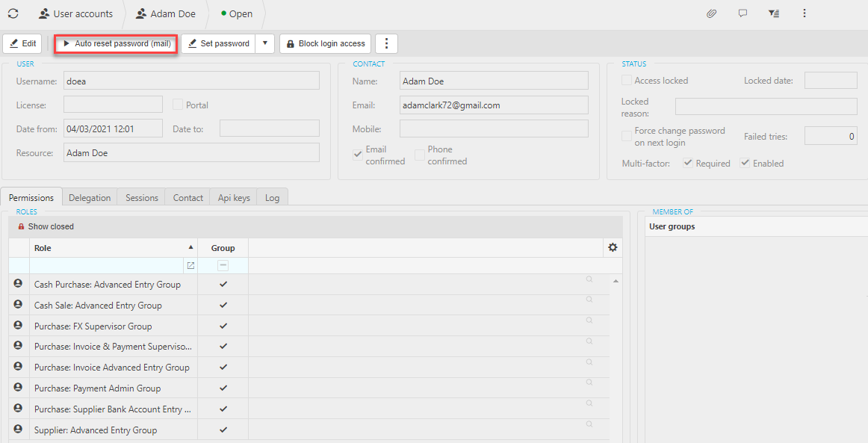Click the Open status breadcrumb

[237, 14]
